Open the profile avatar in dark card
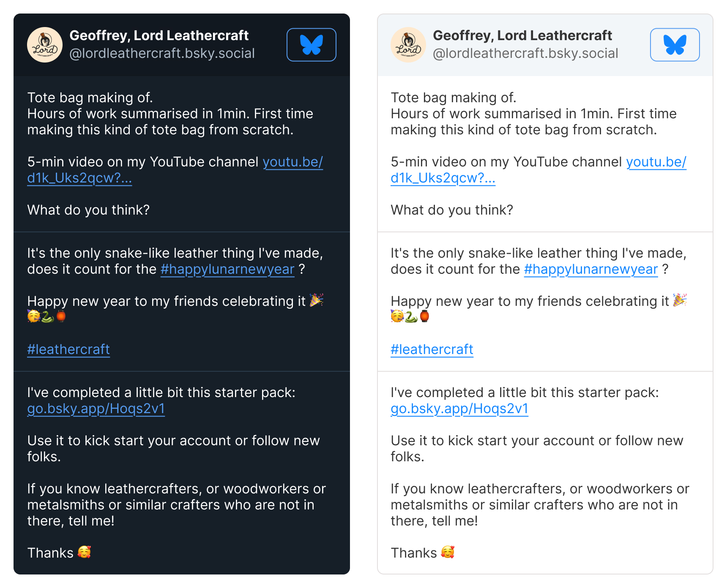 [45, 45]
